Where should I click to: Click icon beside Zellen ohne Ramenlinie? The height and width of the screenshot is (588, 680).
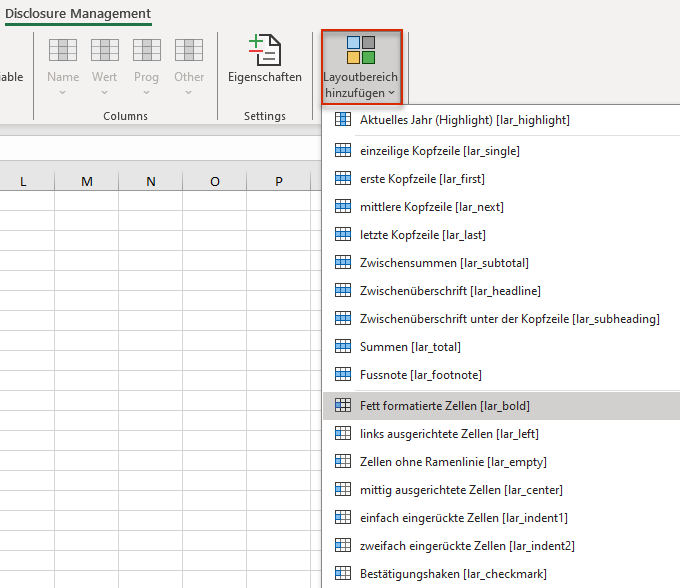point(343,461)
